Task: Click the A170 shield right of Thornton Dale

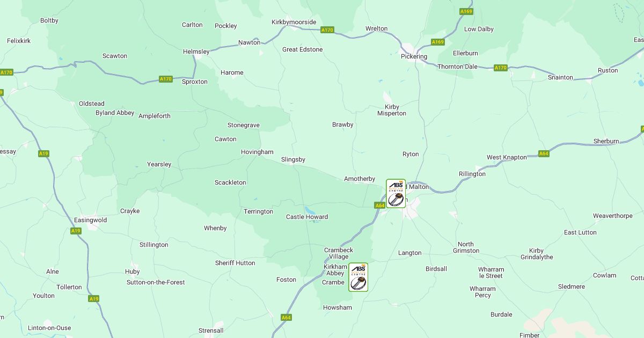Action: [500, 68]
